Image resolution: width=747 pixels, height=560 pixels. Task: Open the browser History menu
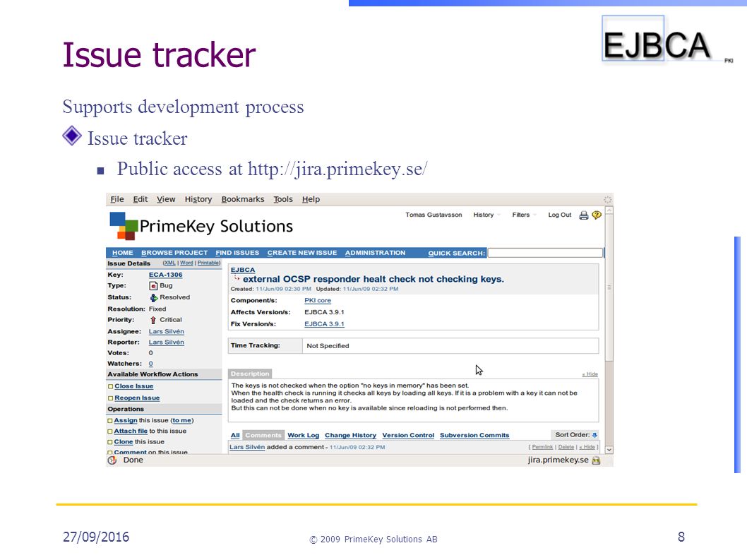[198, 199]
